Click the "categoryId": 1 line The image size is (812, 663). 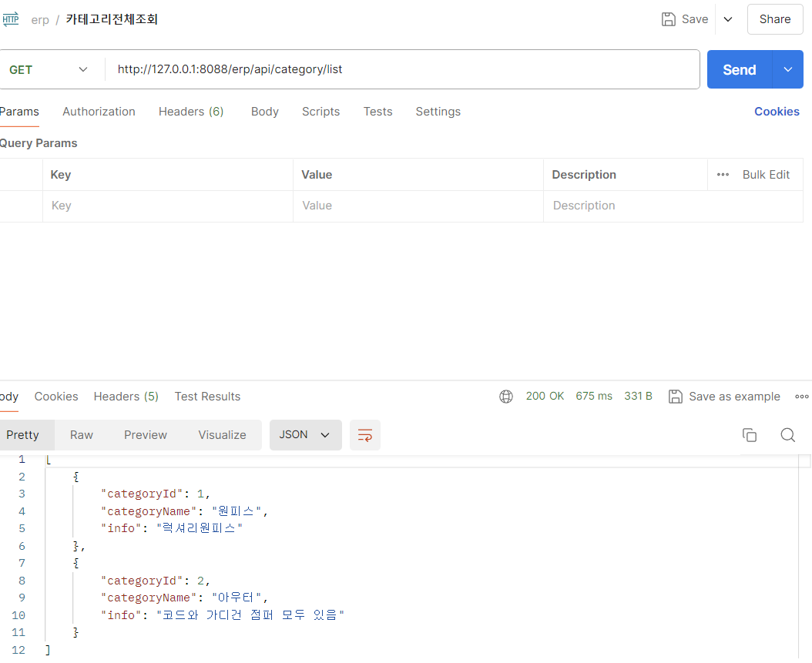(x=155, y=494)
